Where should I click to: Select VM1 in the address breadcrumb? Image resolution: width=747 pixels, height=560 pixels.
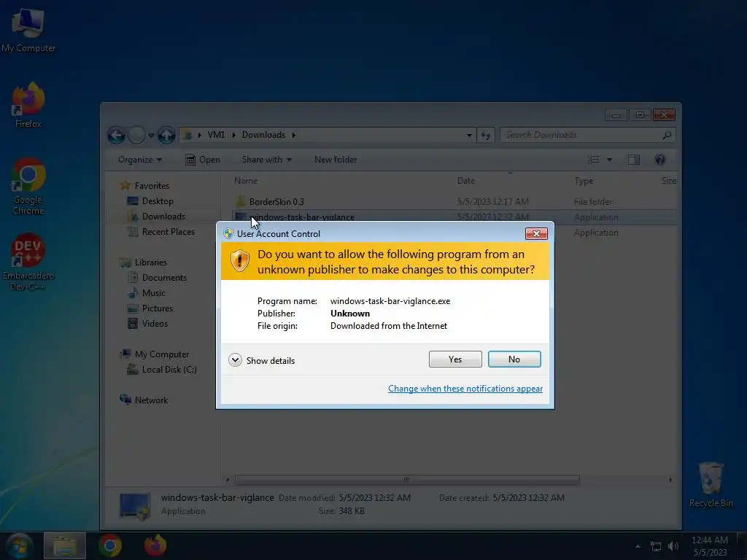[x=216, y=135]
